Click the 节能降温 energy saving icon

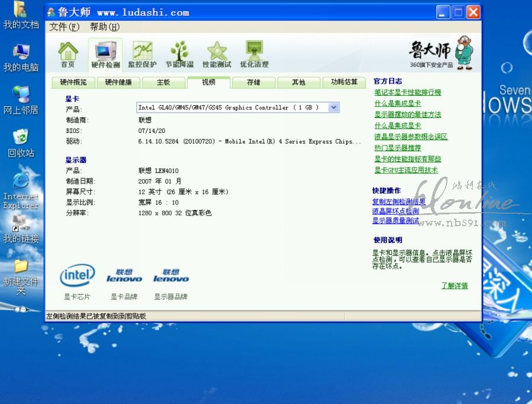click(179, 55)
